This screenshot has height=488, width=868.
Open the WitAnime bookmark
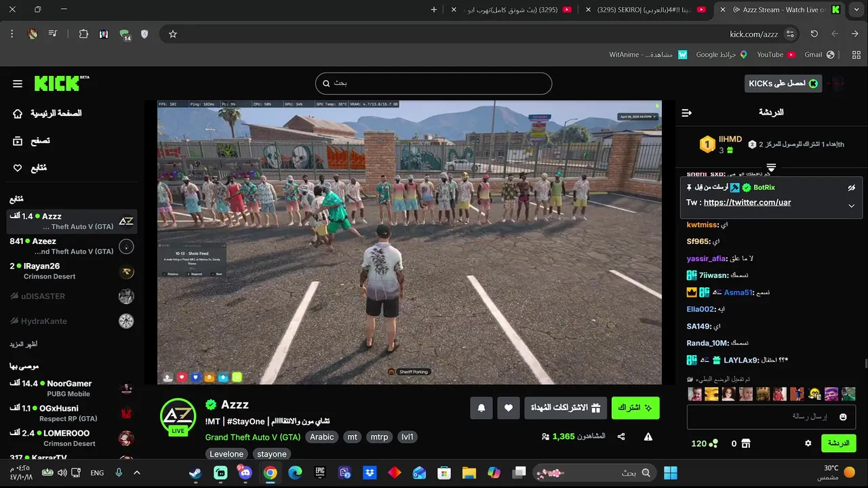[648, 54]
